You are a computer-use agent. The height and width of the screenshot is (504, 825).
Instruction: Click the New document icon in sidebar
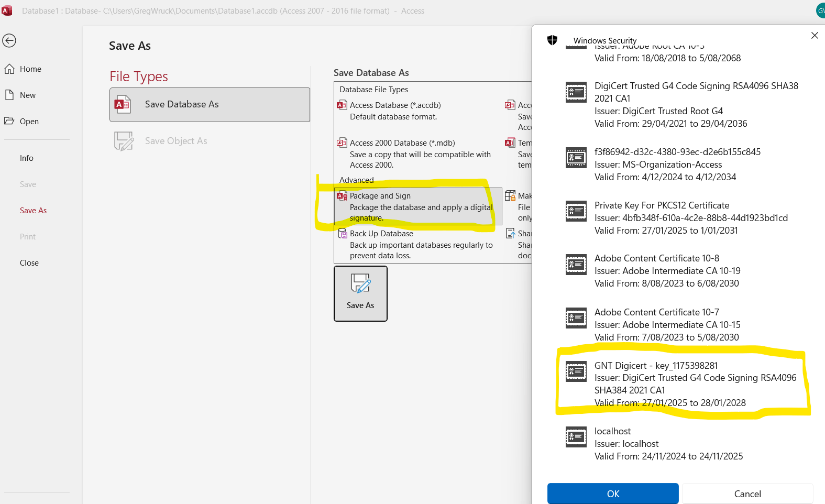pyautogui.click(x=9, y=95)
